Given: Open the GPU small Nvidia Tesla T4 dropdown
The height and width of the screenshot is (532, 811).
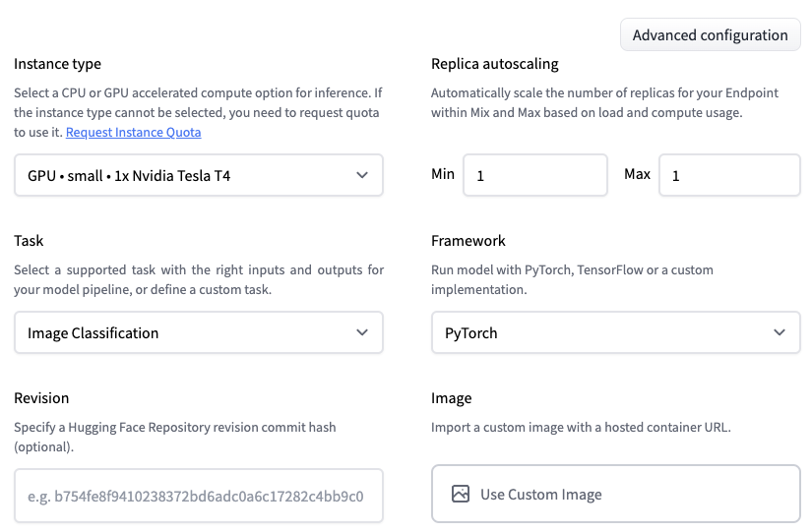Looking at the screenshot, I should (187, 175).
